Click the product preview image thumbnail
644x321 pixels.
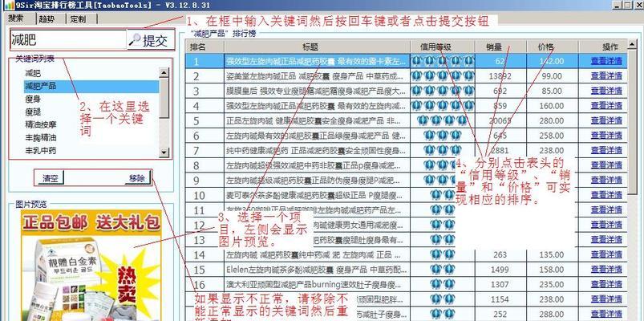91,265
